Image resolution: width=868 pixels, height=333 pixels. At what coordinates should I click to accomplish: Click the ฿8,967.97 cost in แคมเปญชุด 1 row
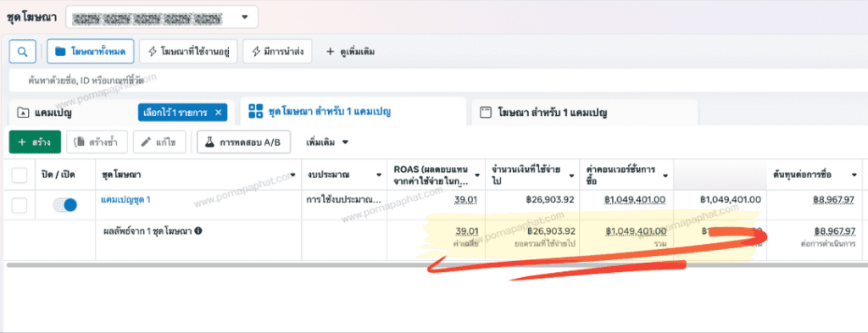[834, 200]
